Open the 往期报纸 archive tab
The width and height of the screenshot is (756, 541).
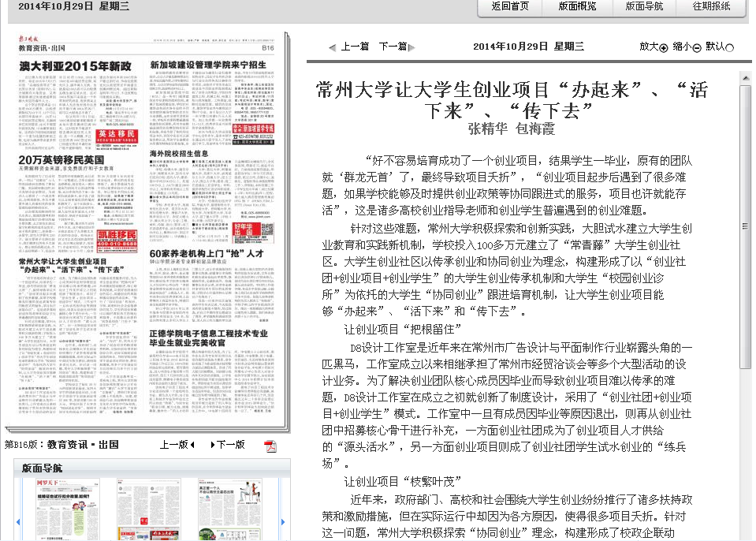(x=711, y=6)
